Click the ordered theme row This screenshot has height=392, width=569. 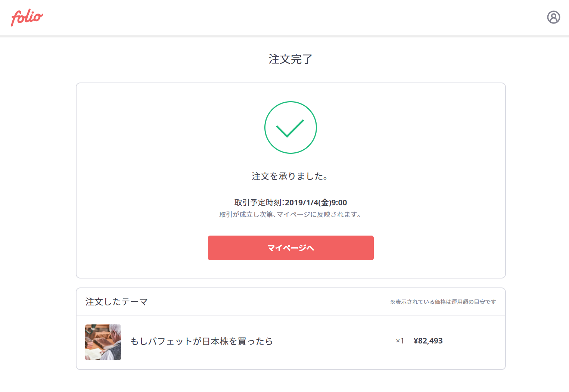[x=291, y=342]
